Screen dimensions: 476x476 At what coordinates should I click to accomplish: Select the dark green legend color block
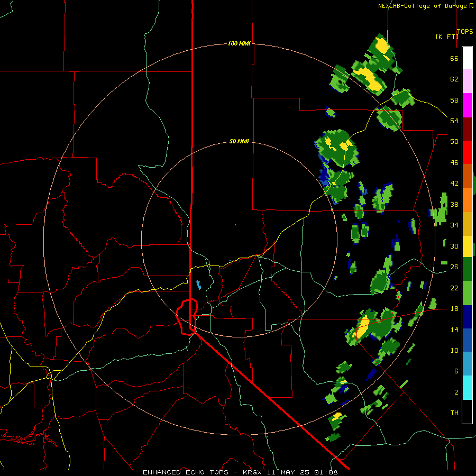coord(467,269)
